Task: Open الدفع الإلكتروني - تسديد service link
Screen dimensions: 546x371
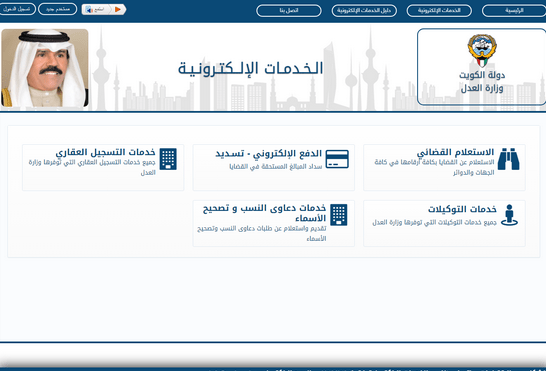Action: [x=268, y=154]
